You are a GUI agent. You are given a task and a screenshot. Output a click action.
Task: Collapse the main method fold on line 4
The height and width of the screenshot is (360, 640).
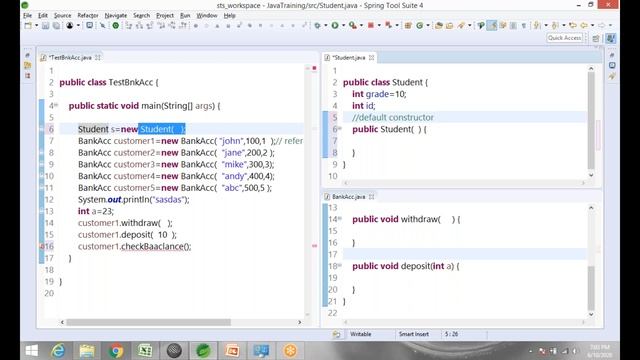coord(56,105)
